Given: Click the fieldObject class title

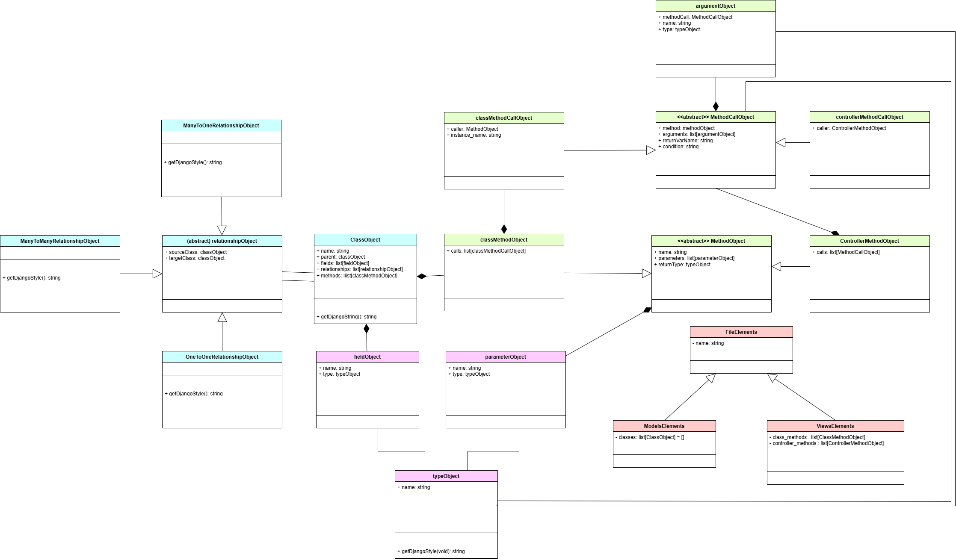Looking at the screenshot, I should tap(367, 357).
